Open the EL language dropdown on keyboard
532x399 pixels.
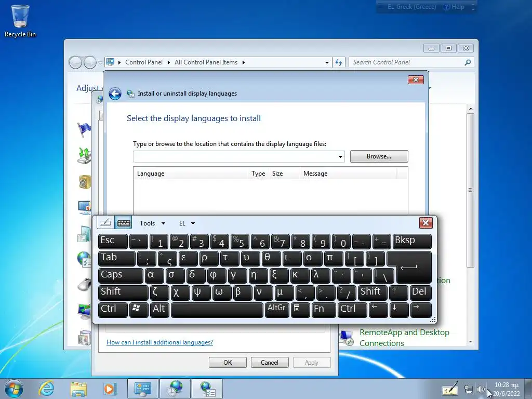187,223
